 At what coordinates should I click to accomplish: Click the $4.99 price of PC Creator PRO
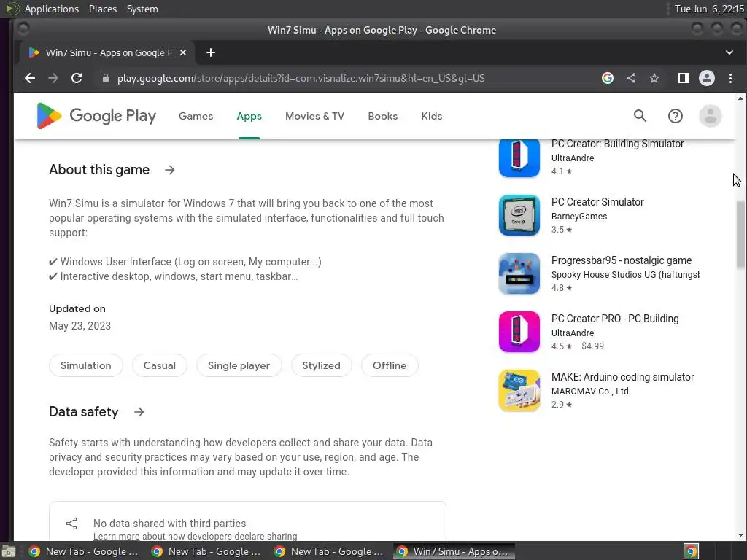[592, 346]
